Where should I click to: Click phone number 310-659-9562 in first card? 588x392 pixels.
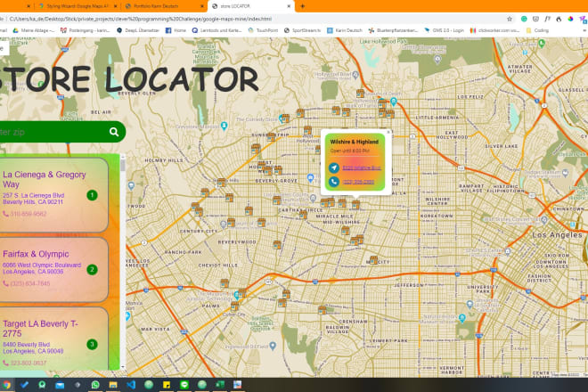[x=29, y=214]
